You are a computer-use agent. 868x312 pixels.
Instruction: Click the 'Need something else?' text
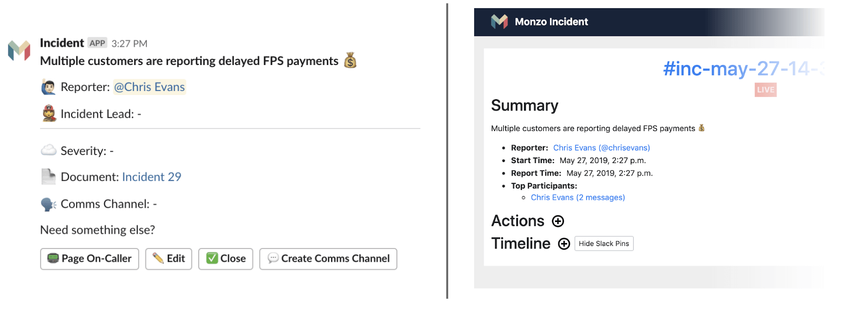pos(98,230)
